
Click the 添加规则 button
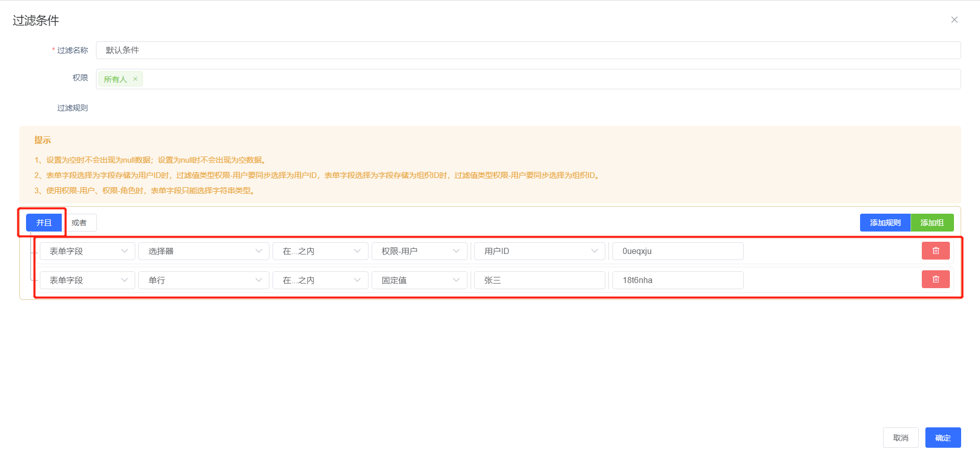click(x=885, y=223)
